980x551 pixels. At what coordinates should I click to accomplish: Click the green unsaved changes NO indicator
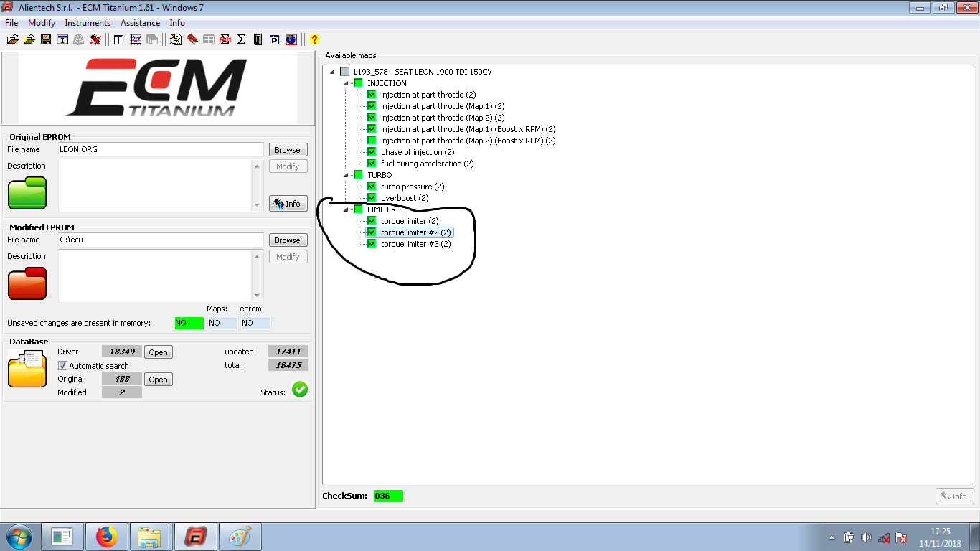[x=189, y=323]
